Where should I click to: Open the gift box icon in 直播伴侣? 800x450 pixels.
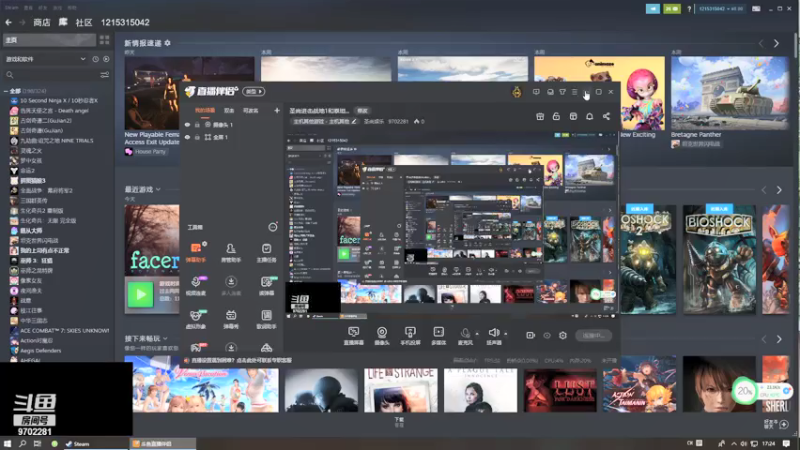click(x=540, y=116)
